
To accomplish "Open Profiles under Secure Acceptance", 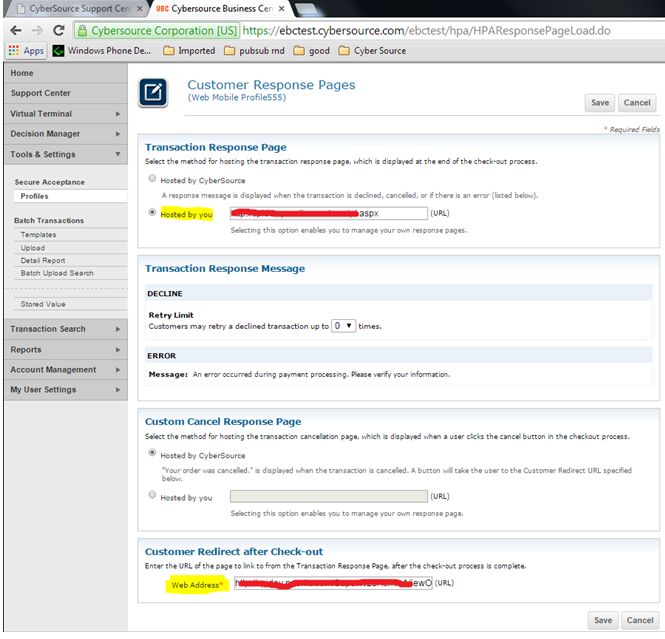I will [x=70, y=196].
